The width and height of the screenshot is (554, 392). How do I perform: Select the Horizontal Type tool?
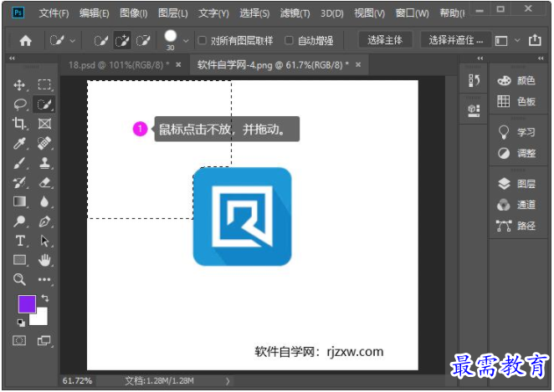(20, 241)
